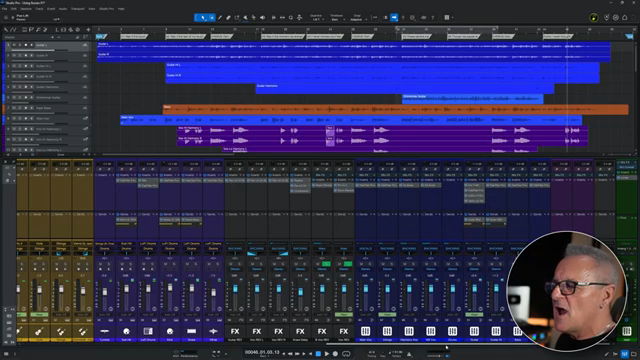Click the wrench icon on the Marker row

[78, 37]
